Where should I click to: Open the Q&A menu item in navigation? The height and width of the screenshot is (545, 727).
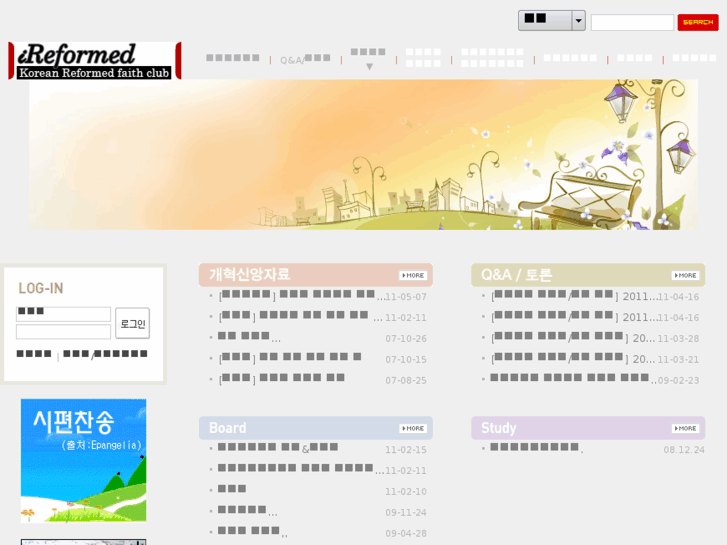point(305,59)
